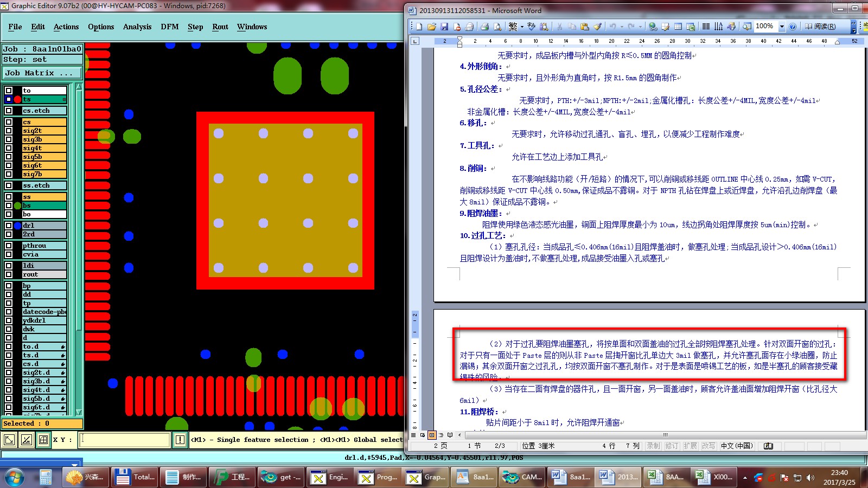Screen dimensions: 868x488
Task: Click the CAM taskbar button
Action: [x=521, y=477]
